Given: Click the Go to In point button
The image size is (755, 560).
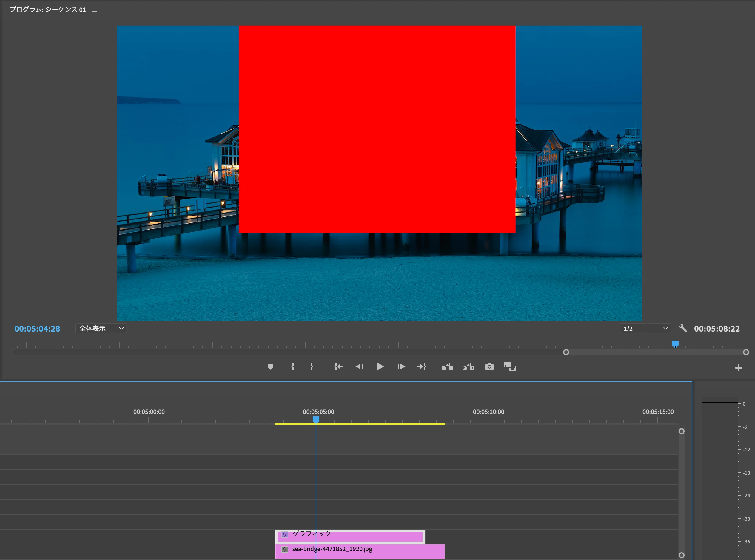Looking at the screenshot, I should (338, 366).
